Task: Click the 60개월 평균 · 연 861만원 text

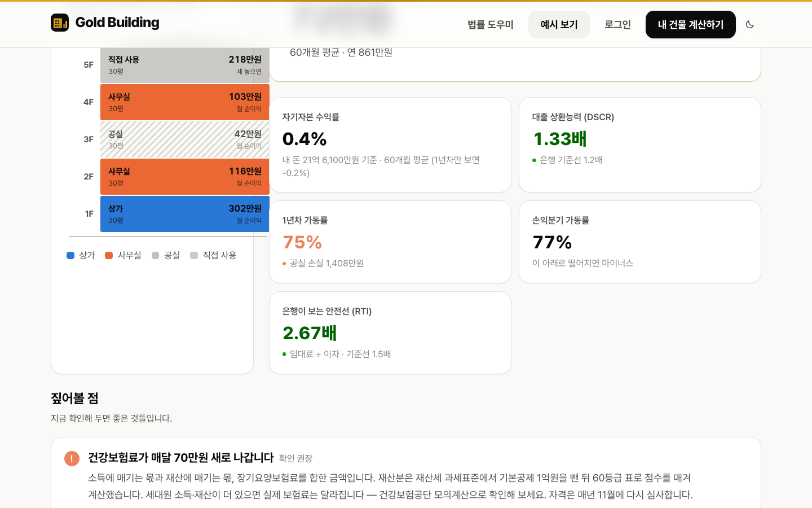Action: coord(341,52)
